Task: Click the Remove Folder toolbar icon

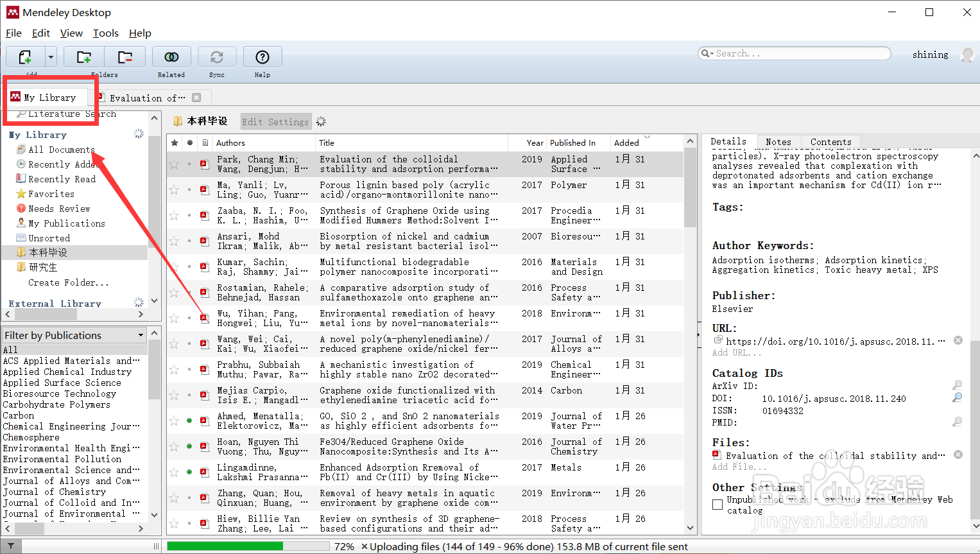Action: [x=125, y=57]
